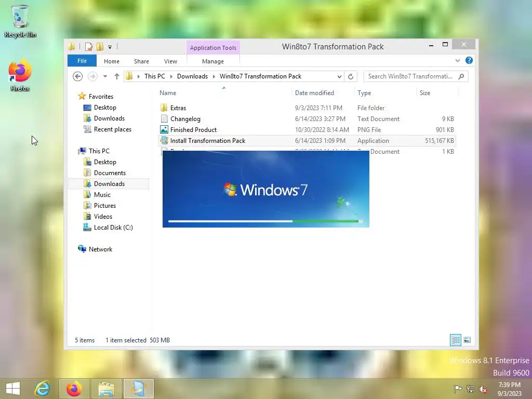Launch Firefox from the desktop shortcut
The height and width of the screenshot is (399, 532).
[20, 76]
